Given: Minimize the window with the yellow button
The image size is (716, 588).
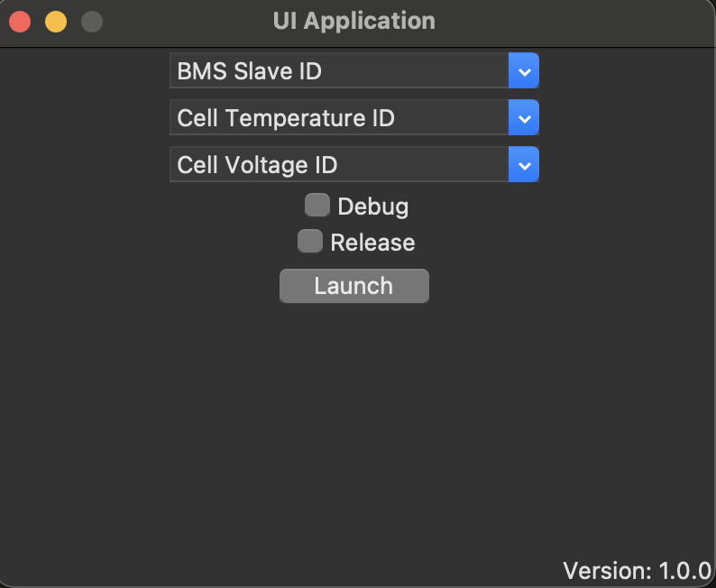Looking at the screenshot, I should pos(56,22).
